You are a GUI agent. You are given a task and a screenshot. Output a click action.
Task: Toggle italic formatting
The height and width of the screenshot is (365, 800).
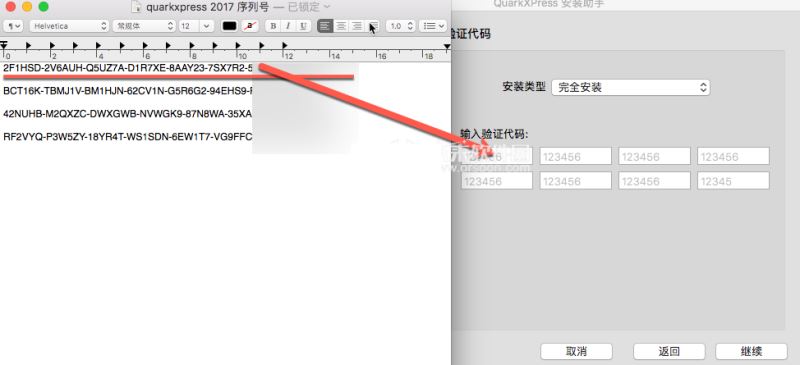click(288, 26)
